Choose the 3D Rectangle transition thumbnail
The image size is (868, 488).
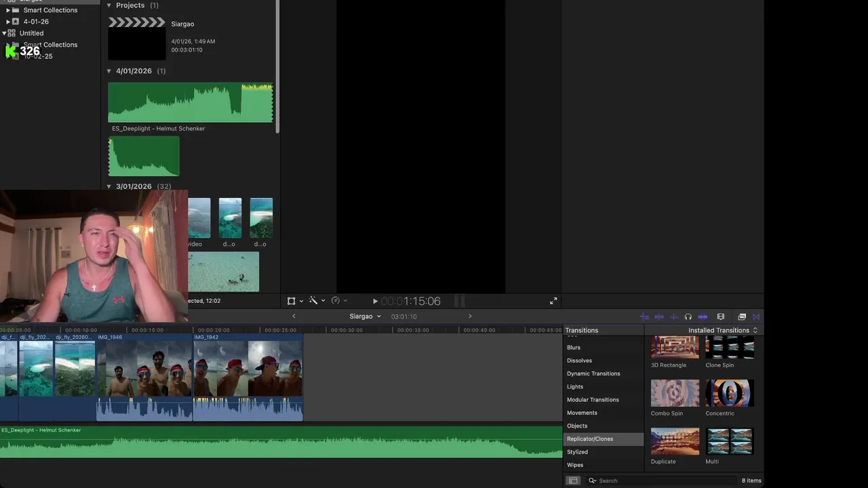[675, 347]
